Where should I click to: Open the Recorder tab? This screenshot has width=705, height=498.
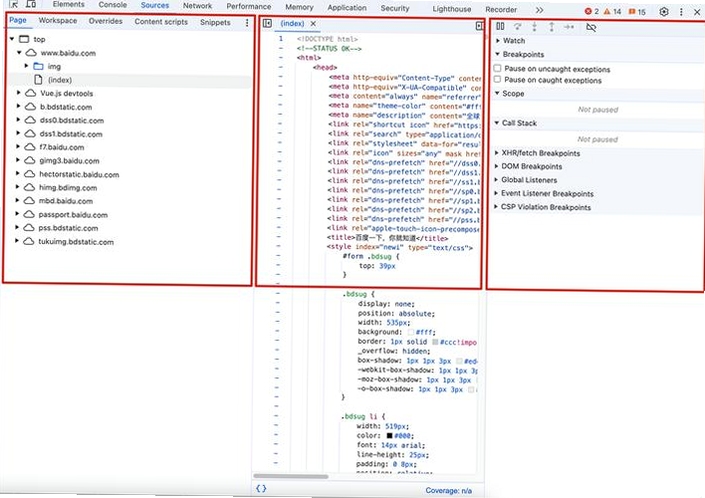tap(501, 9)
